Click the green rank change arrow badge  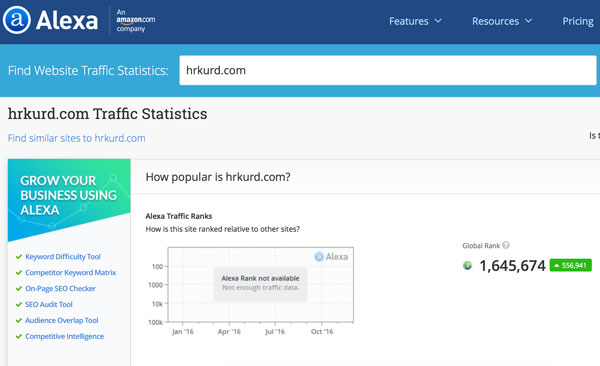[571, 265]
